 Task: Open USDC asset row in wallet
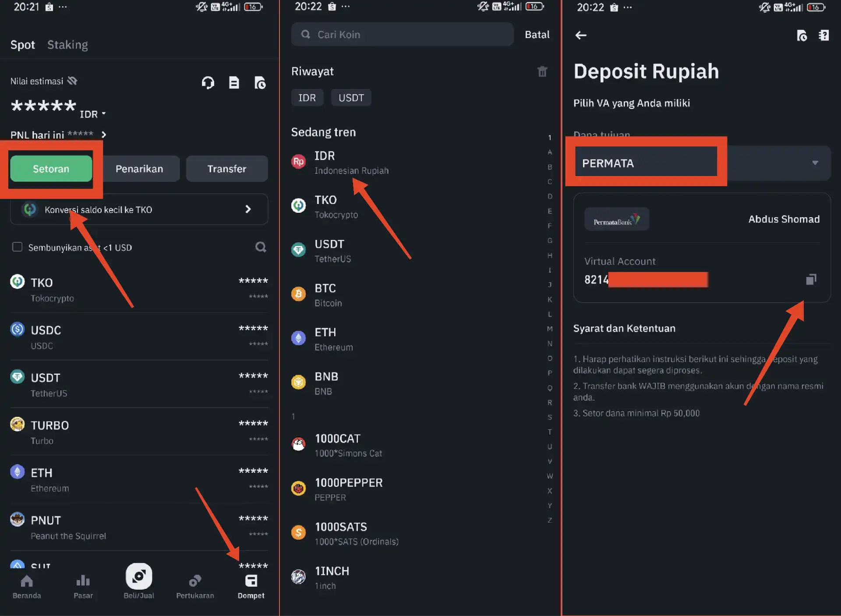139,337
